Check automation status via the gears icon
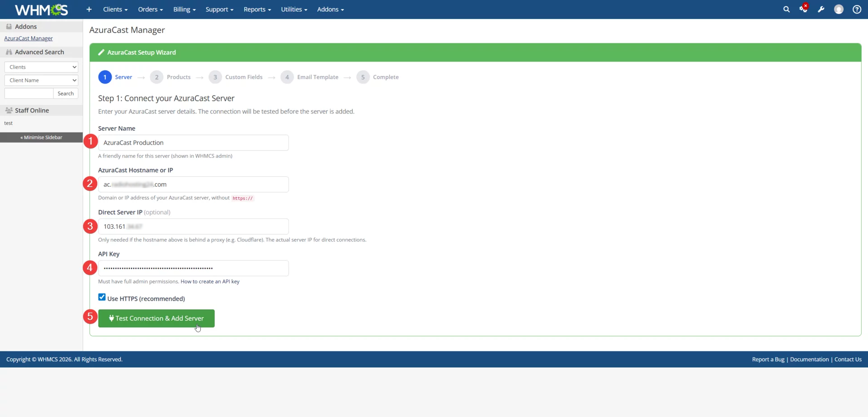 point(804,9)
